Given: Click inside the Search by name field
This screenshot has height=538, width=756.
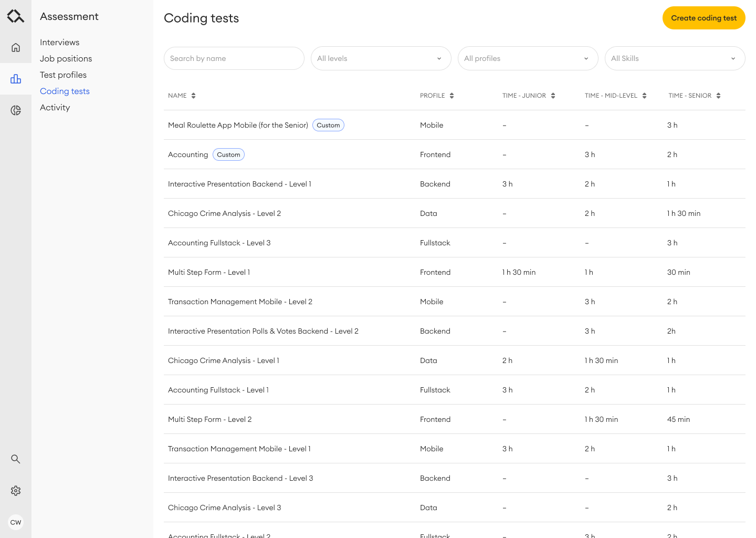Looking at the screenshot, I should (234, 58).
